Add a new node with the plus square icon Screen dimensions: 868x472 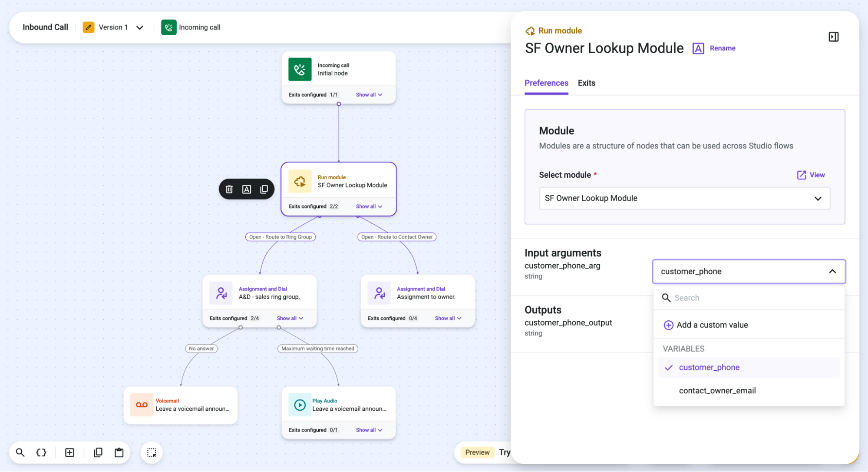(69, 452)
